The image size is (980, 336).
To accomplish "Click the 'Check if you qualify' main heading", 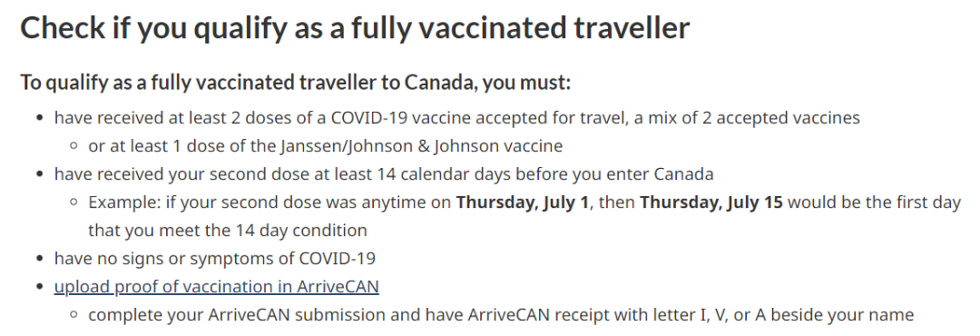I will point(355,28).
